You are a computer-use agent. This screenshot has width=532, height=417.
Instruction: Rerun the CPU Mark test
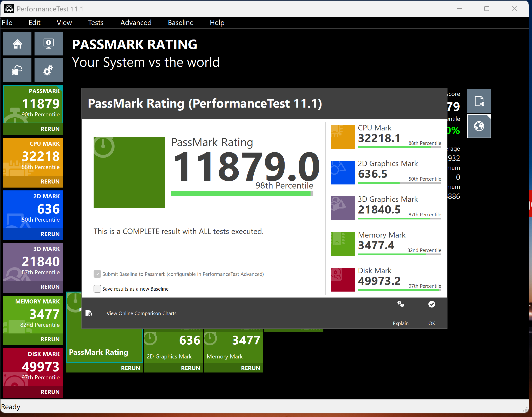pos(50,181)
